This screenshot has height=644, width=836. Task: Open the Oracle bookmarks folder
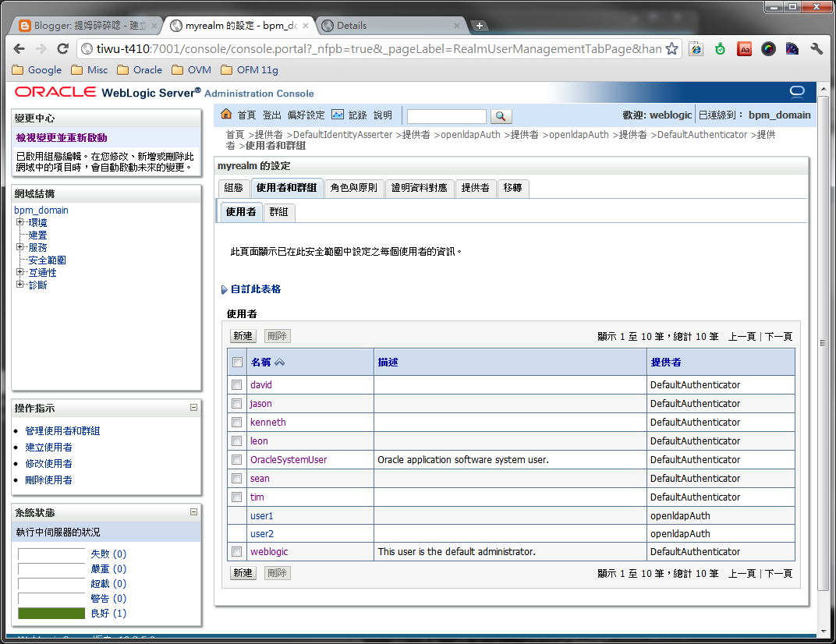140,70
